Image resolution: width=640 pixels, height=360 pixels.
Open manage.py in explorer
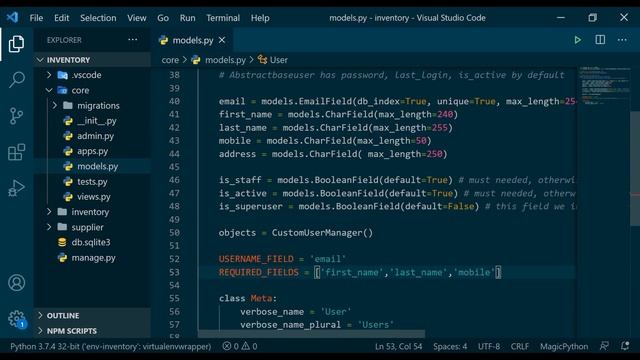click(92, 258)
